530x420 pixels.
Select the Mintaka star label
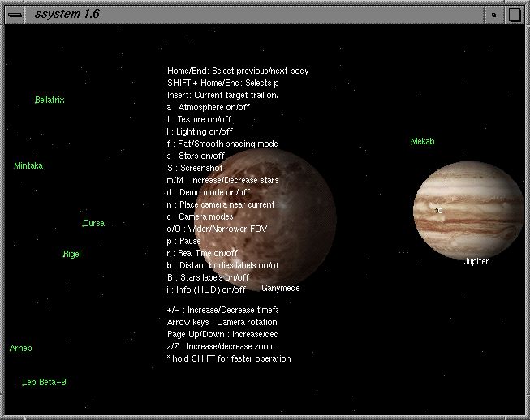pos(28,165)
